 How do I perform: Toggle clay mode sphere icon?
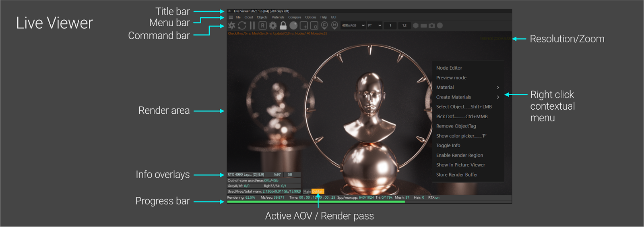pos(293,26)
